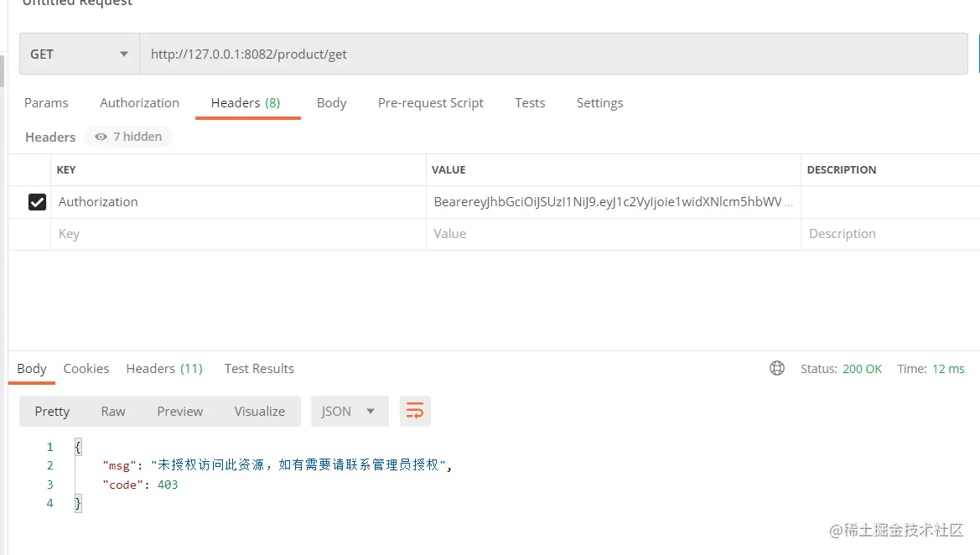This screenshot has width=980, height=555.
Task: Toggle the line wrap icon
Action: point(415,412)
